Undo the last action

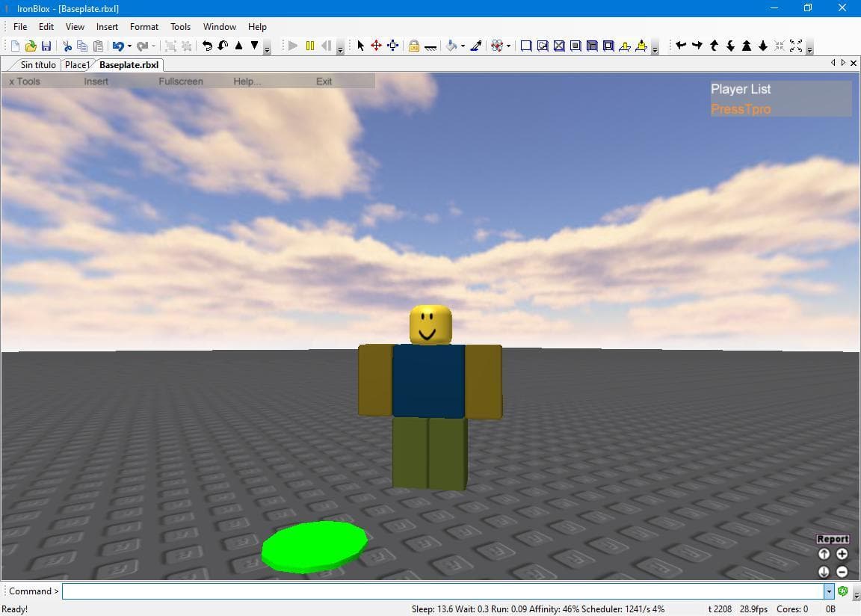117,46
